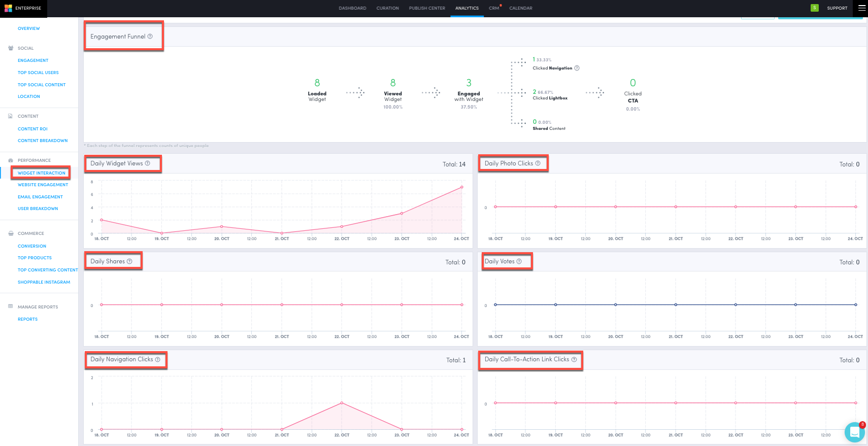Open the chat messenger bubble
This screenshot has width=868, height=446.
pos(854,432)
